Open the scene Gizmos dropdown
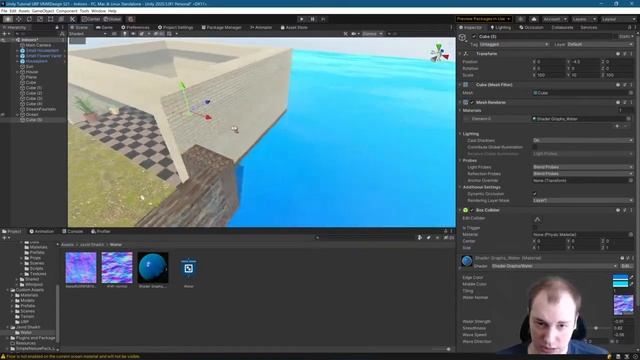 pyautogui.click(x=372, y=34)
